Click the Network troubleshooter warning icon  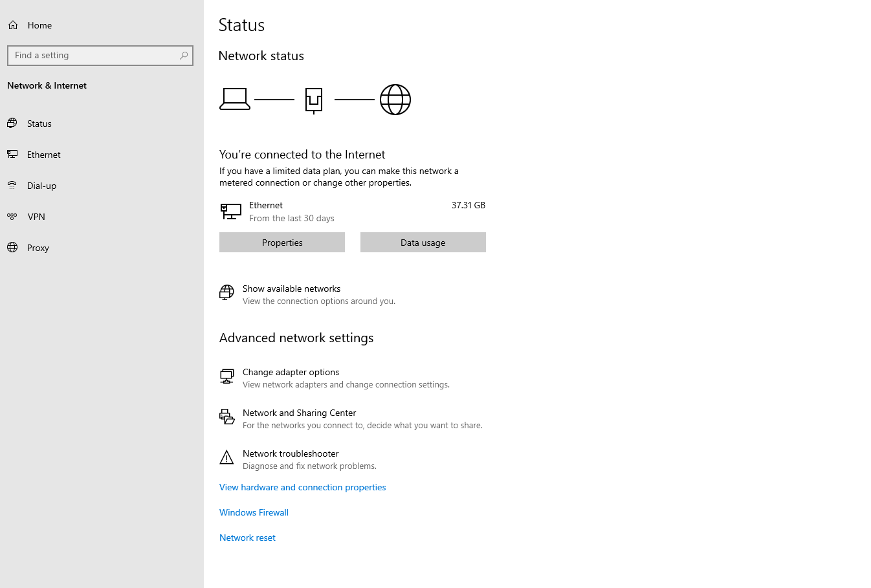226,457
